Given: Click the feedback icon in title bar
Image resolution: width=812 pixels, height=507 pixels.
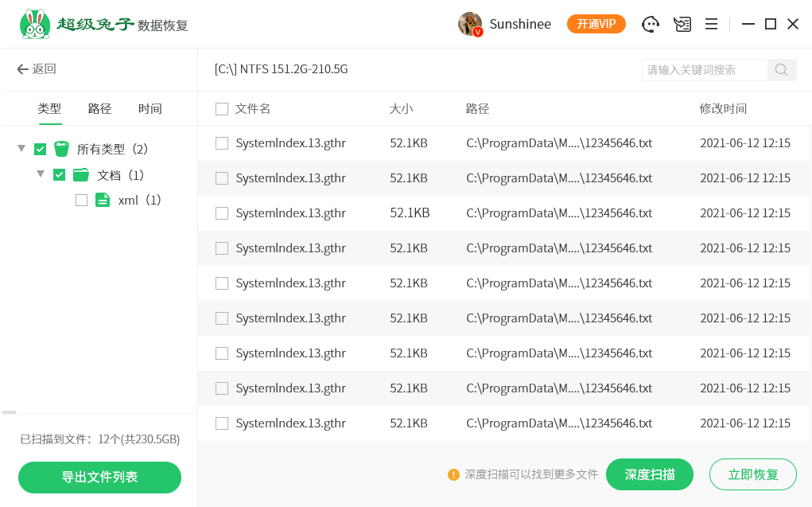Looking at the screenshot, I should click(682, 24).
